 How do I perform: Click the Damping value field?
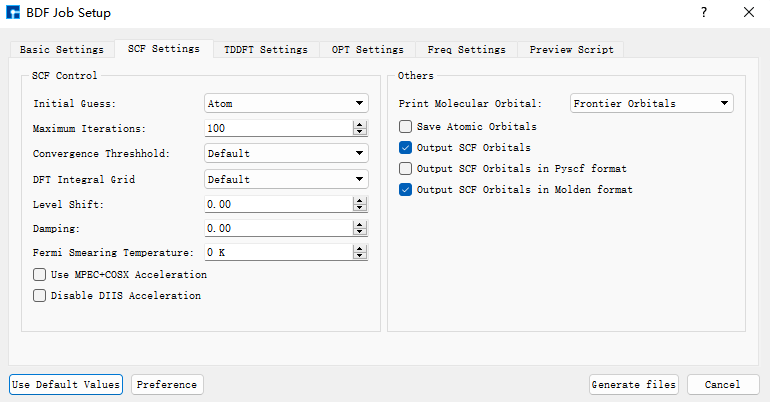278,228
